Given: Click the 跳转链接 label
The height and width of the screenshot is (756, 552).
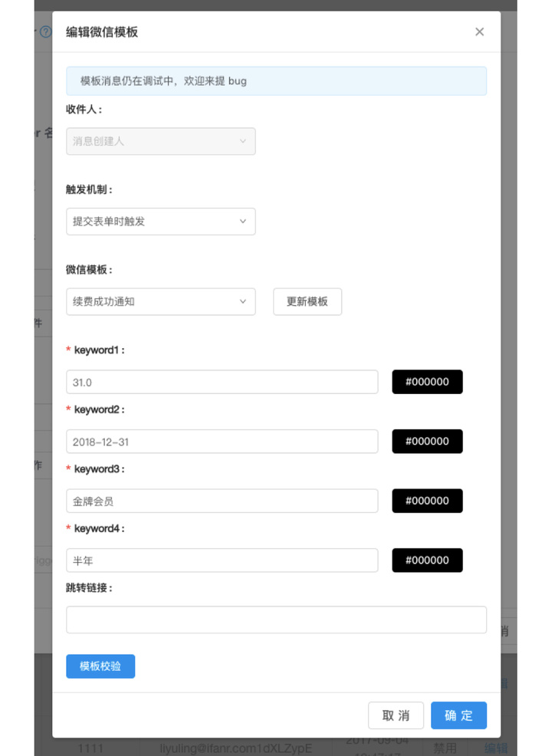Looking at the screenshot, I should pos(89,588).
